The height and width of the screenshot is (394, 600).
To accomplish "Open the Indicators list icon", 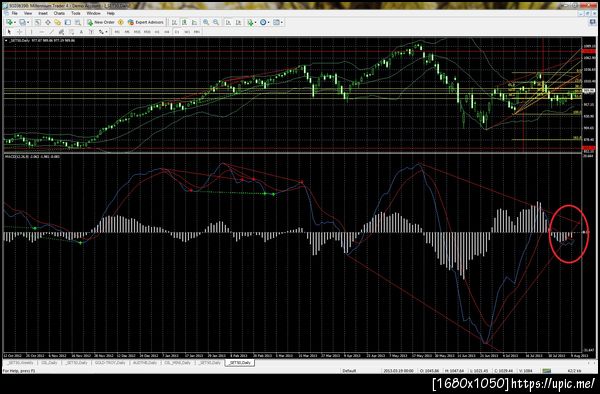I will (x=250, y=22).
